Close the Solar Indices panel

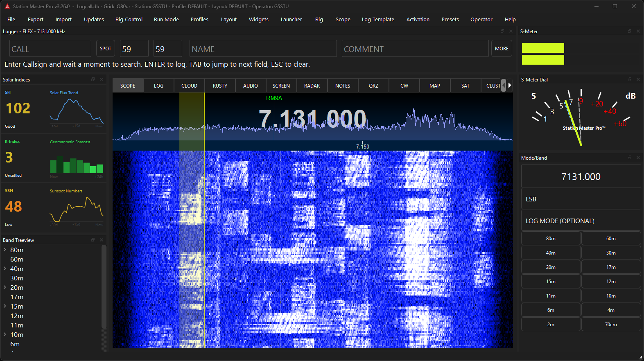(102, 79)
